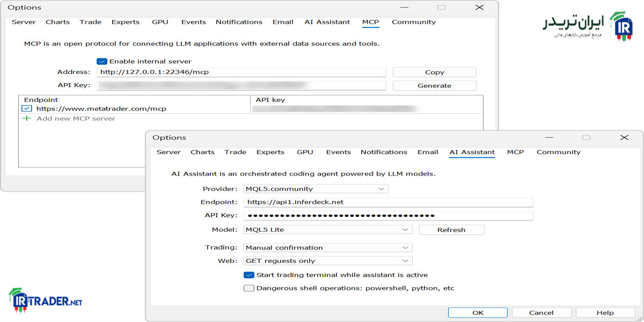Viewport: 644px width, 322px height.
Task: Enable Dangerous shell operations checkbox
Action: [x=248, y=288]
